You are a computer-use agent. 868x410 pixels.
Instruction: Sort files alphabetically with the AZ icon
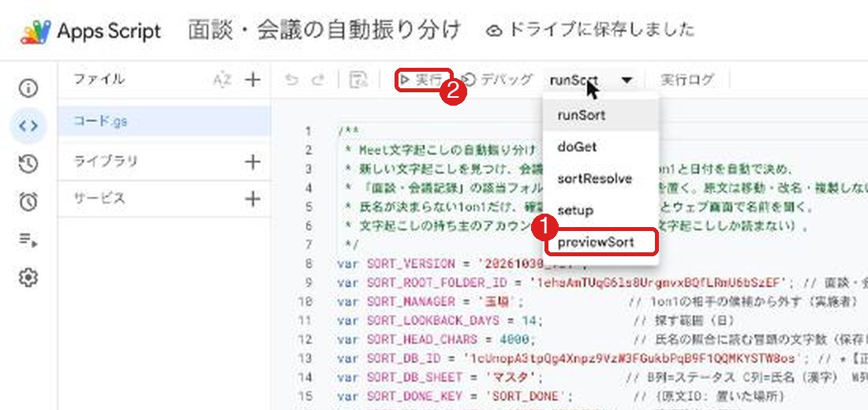222,80
